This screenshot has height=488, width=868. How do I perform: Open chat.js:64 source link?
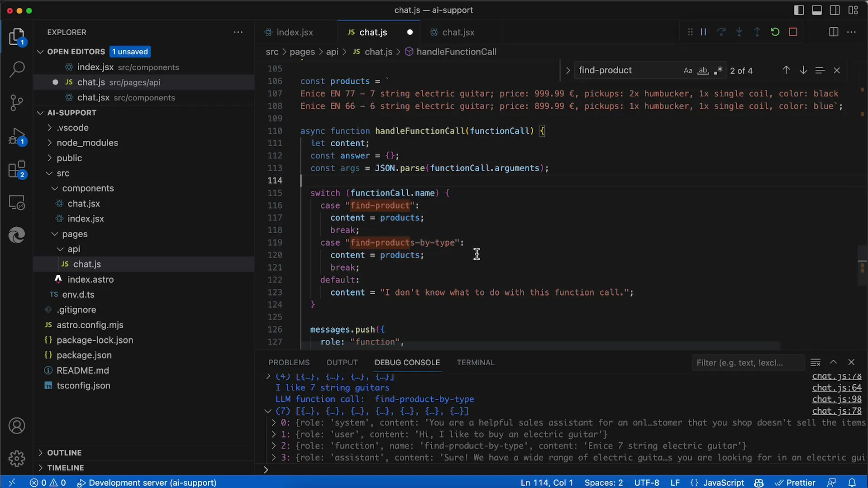click(x=836, y=388)
